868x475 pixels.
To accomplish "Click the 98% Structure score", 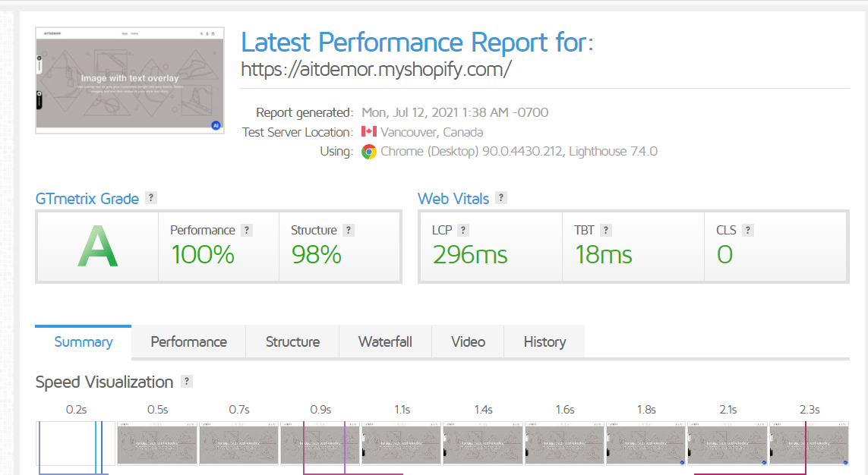I will [x=316, y=255].
